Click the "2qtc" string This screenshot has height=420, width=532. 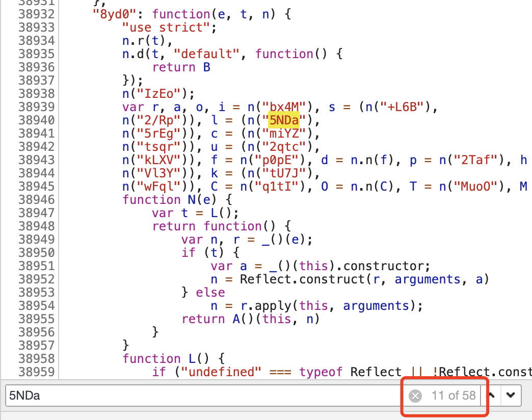tap(284, 147)
